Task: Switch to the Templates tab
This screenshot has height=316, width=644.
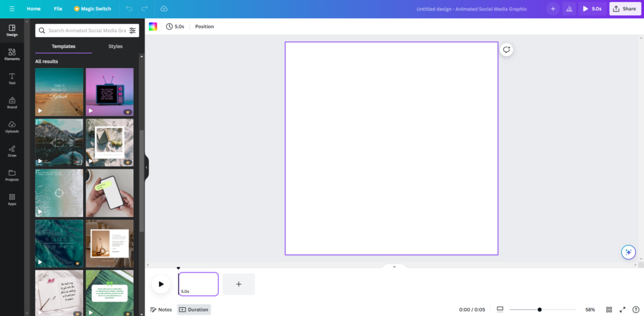Action: [x=64, y=47]
